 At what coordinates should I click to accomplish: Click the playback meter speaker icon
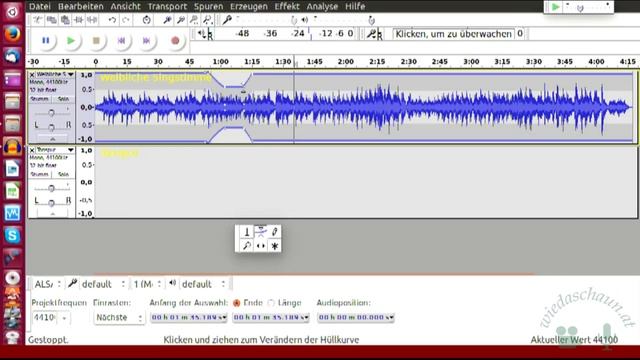[x=202, y=33]
